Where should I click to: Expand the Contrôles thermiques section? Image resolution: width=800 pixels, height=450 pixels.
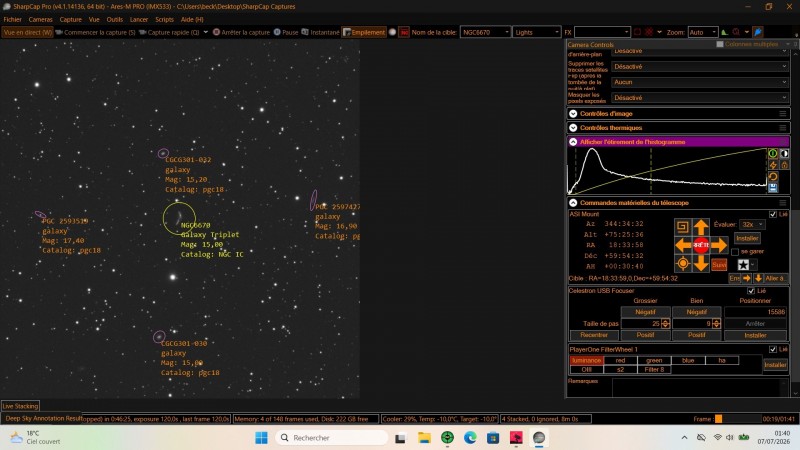click(573, 128)
